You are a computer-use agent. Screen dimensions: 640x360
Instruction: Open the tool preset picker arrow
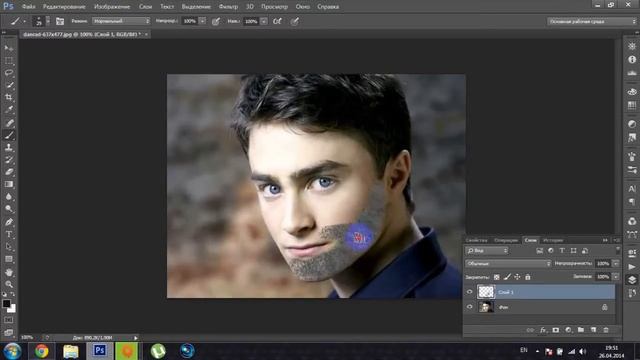click(x=24, y=21)
